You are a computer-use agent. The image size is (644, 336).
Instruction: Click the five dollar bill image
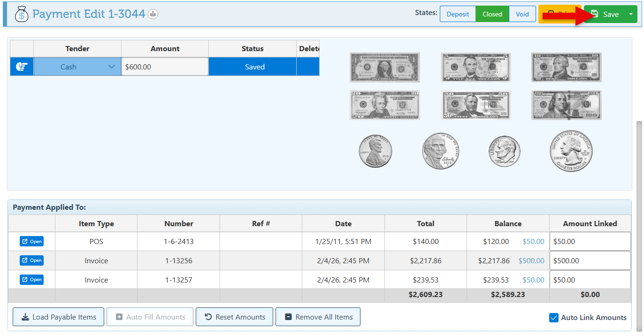[475, 67]
